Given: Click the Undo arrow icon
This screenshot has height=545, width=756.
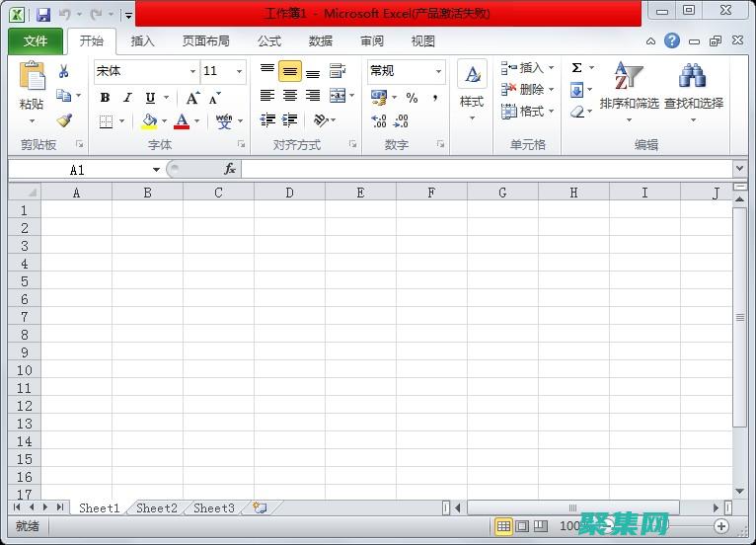Looking at the screenshot, I should click(64, 14).
